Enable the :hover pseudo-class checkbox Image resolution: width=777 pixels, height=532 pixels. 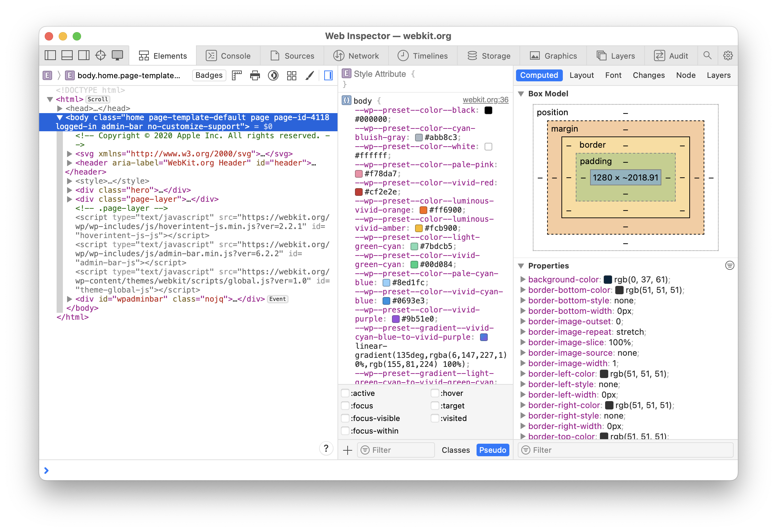click(x=435, y=393)
